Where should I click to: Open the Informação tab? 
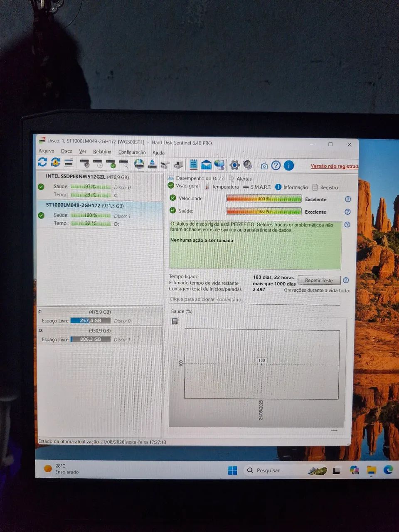coord(292,187)
